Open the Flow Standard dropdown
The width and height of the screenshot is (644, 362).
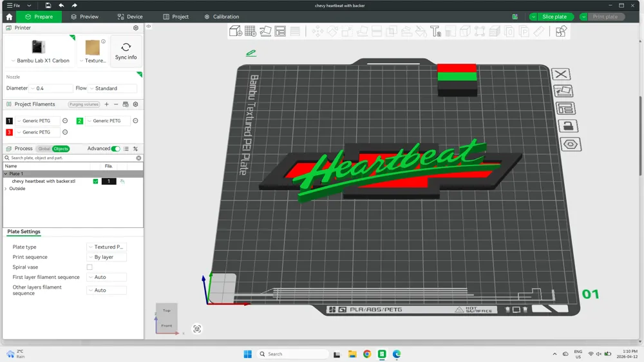pos(113,88)
